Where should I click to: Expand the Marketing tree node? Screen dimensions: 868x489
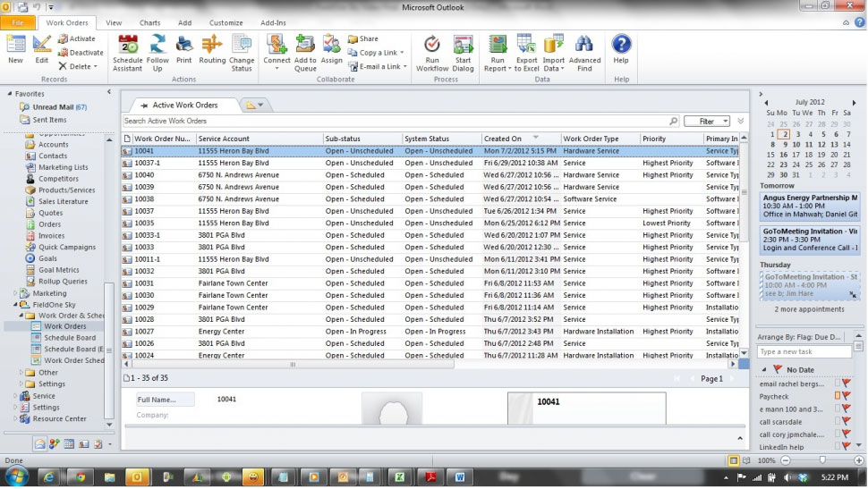[x=15, y=293]
